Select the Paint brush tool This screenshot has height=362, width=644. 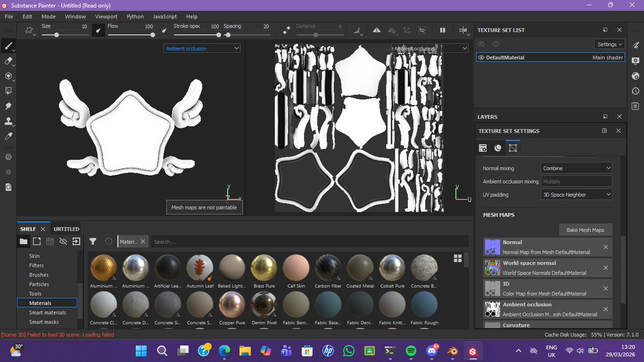[8, 47]
